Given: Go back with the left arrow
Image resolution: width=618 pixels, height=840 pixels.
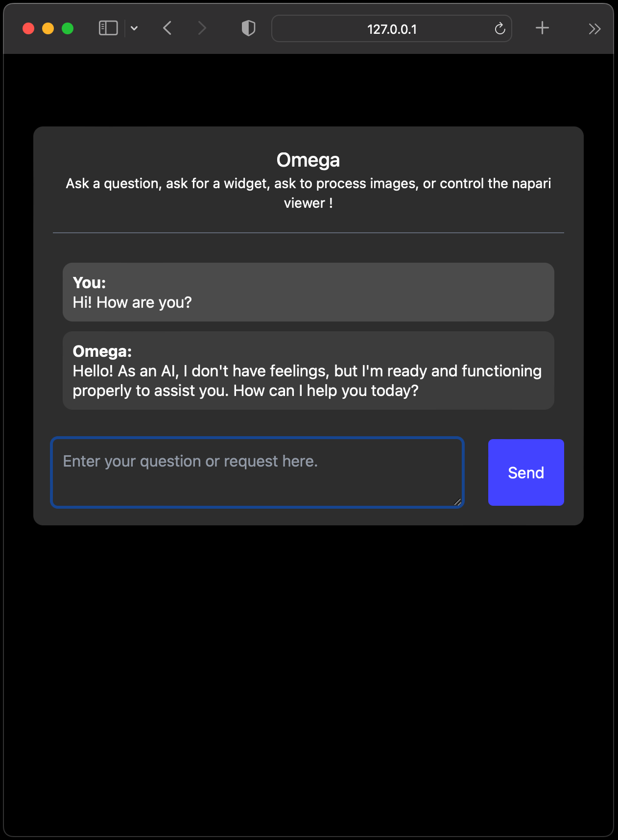Looking at the screenshot, I should (x=167, y=28).
